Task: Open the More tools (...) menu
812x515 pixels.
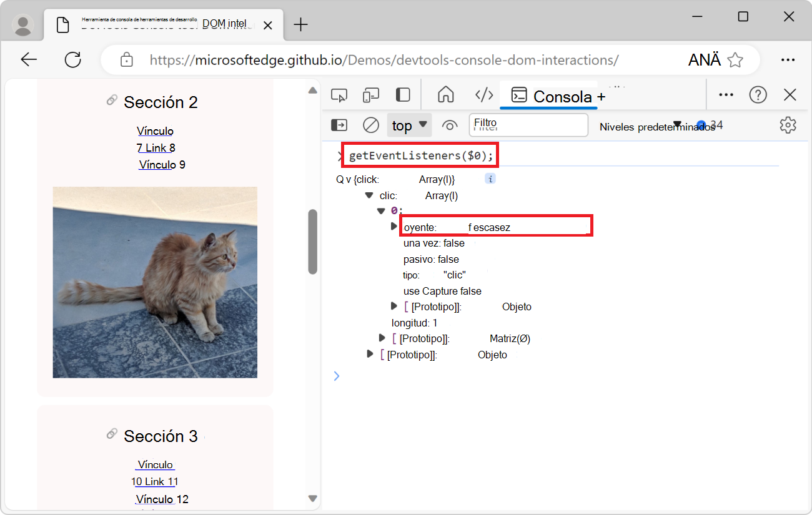Action: coord(726,94)
